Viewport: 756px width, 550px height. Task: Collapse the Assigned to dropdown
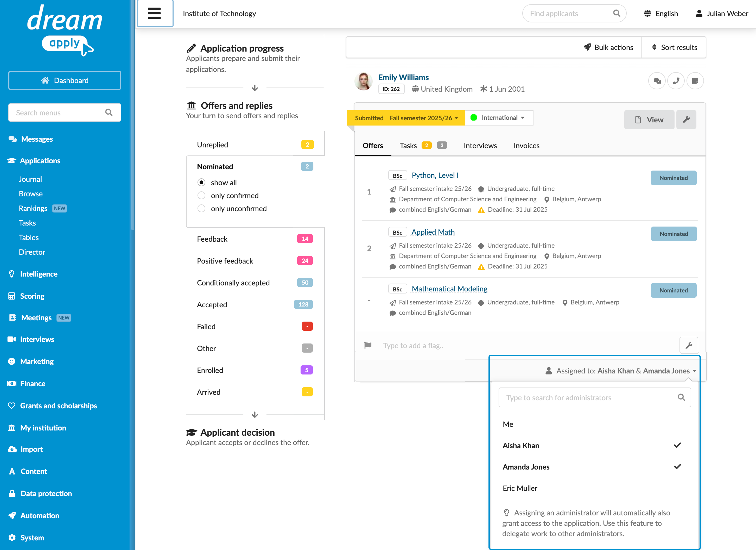(x=621, y=371)
